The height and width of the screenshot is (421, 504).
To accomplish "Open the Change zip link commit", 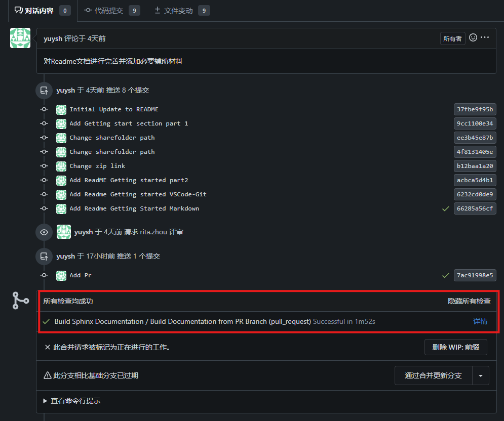I will pyautogui.click(x=97, y=165).
